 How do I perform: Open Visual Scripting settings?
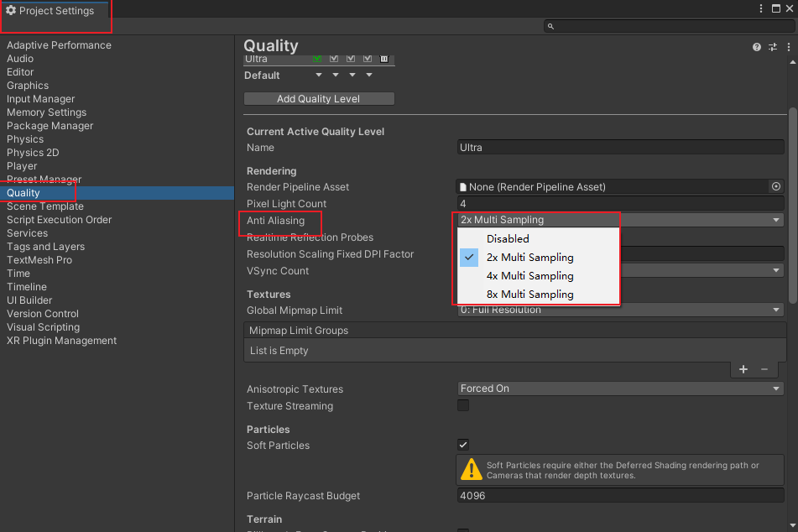click(44, 327)
